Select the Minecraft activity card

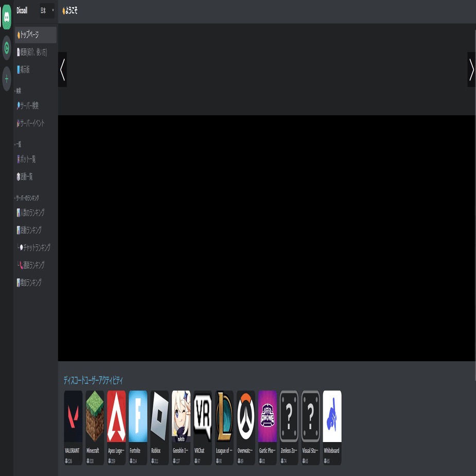[94, 417]
